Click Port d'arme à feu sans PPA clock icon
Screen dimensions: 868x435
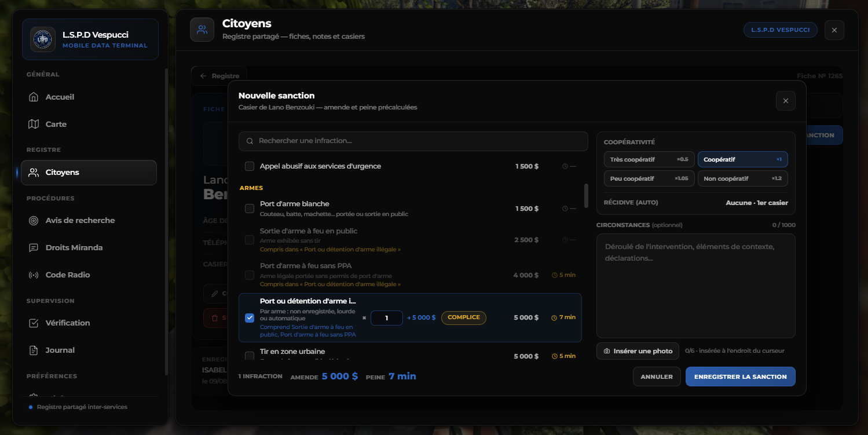(x=554, y=275)
